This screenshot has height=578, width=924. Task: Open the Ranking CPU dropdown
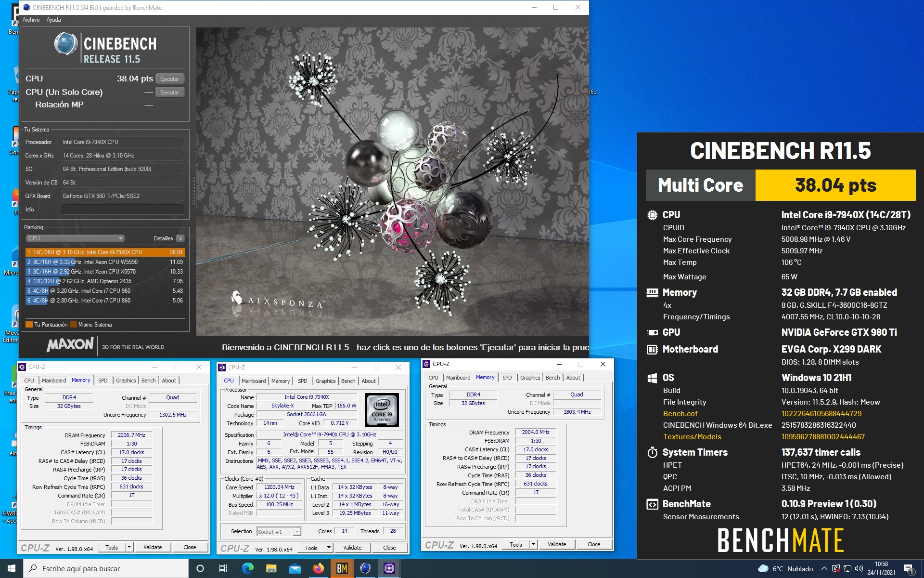pos(75,238)
